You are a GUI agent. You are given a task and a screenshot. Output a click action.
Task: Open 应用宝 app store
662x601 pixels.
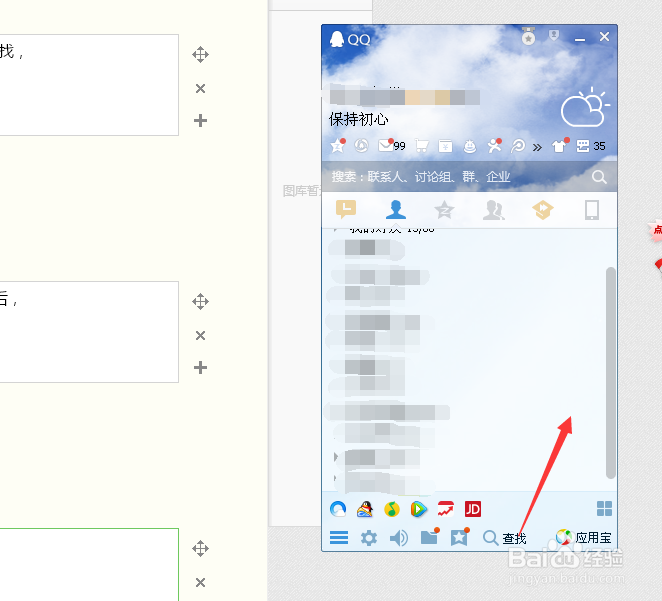(x=583, y=537)
